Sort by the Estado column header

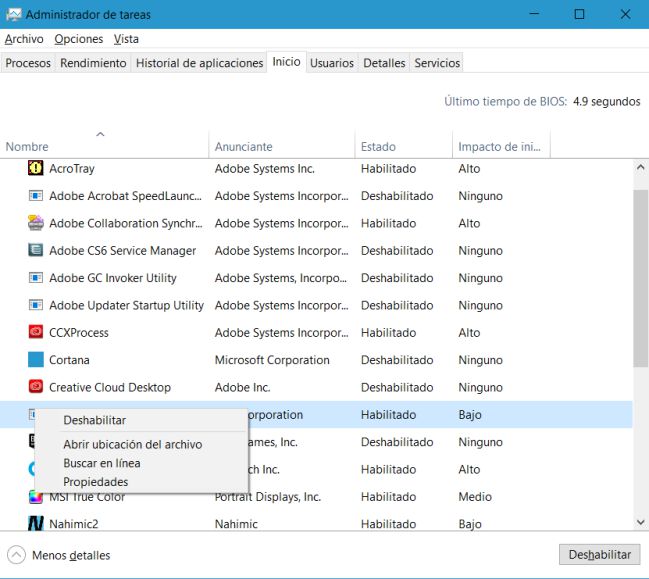[x=404, y=144]
